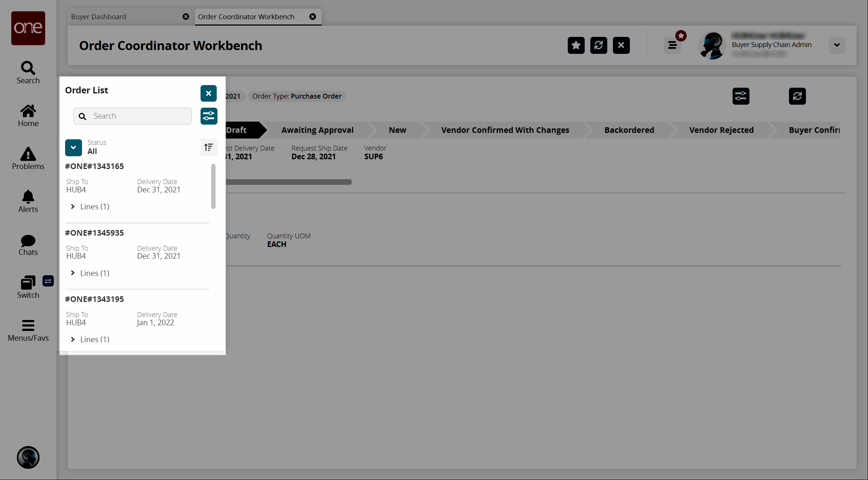
Task: Click the favorite star icon in header
Action: [x=576, y=46]
